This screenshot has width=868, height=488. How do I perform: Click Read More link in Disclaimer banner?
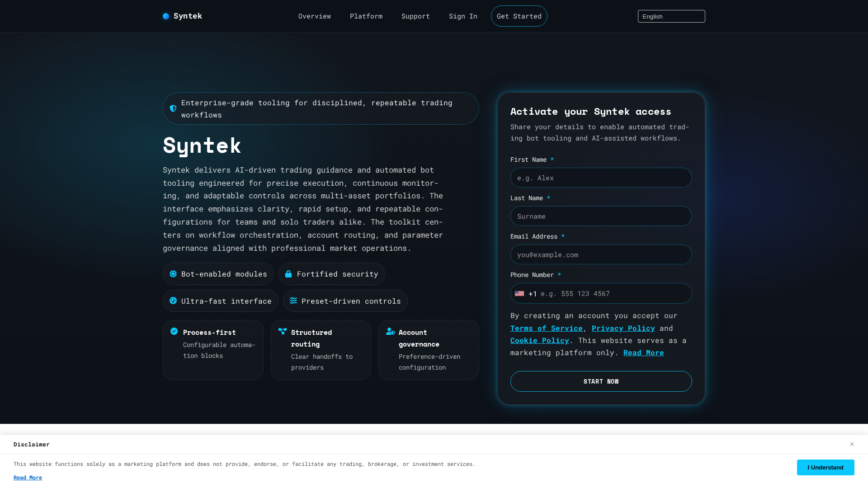[28, 478]
